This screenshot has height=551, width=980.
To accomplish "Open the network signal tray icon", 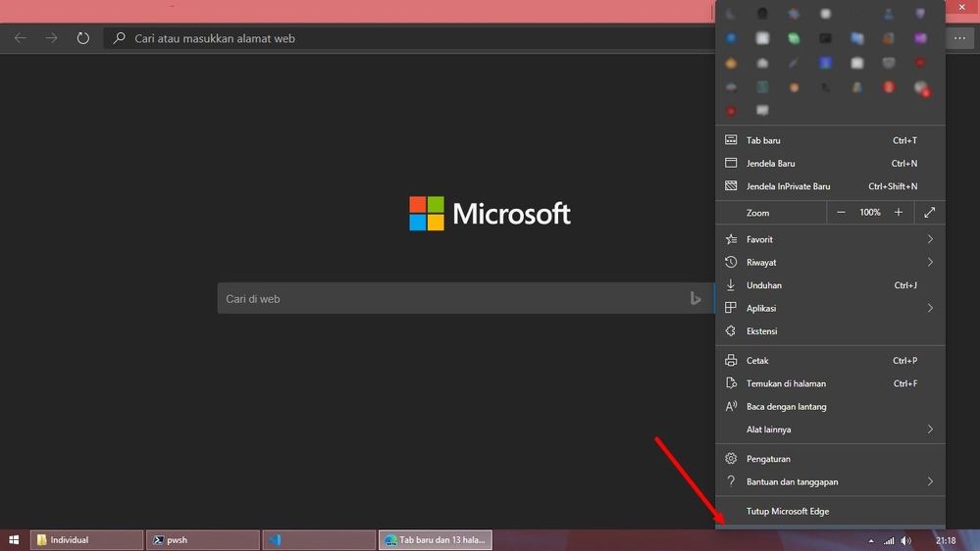I will 888,541.
